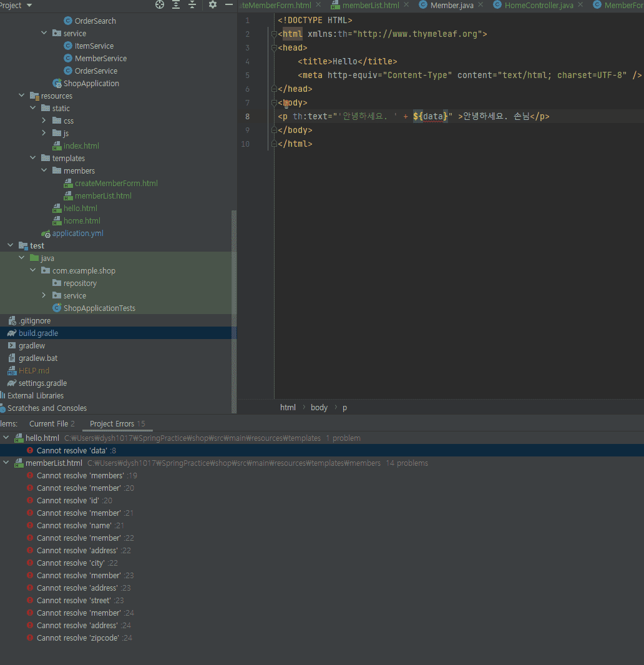
Task: Close the HomeController.java editor tab
Action: 580,4
